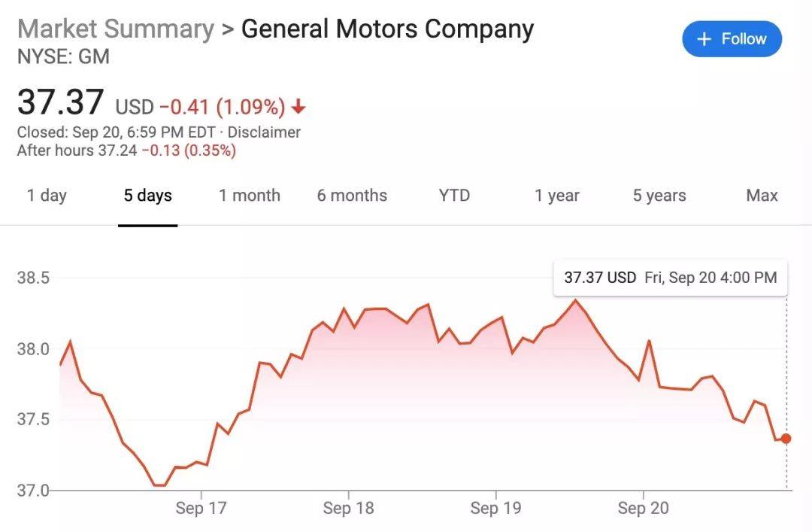
Task: Select the 5 days tab
Action: (147, 196)
